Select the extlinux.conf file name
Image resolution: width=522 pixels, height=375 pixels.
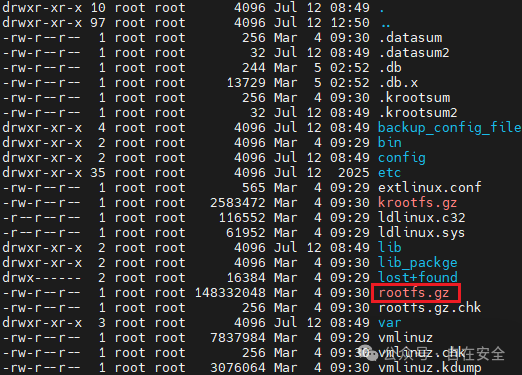pos(430,188)
